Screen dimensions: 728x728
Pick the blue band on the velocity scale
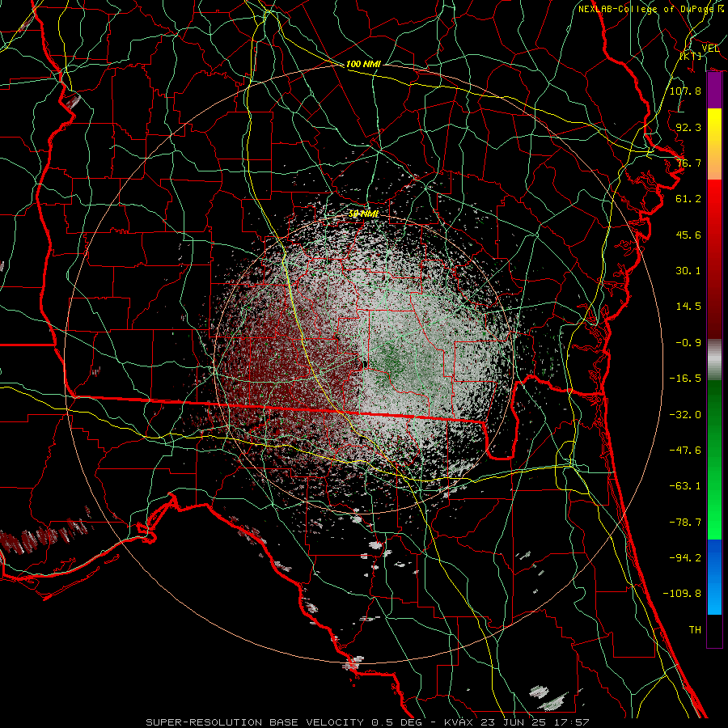(714, 577)
